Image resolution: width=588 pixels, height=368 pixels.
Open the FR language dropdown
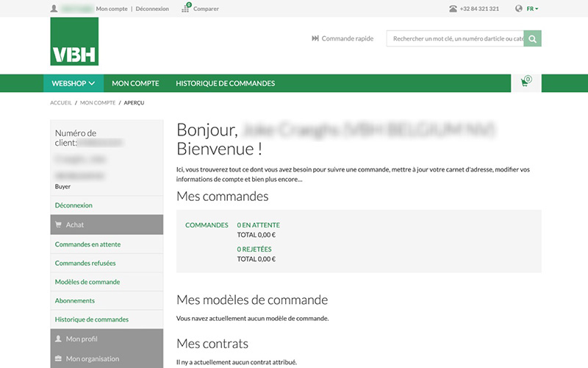coord(532,9)
